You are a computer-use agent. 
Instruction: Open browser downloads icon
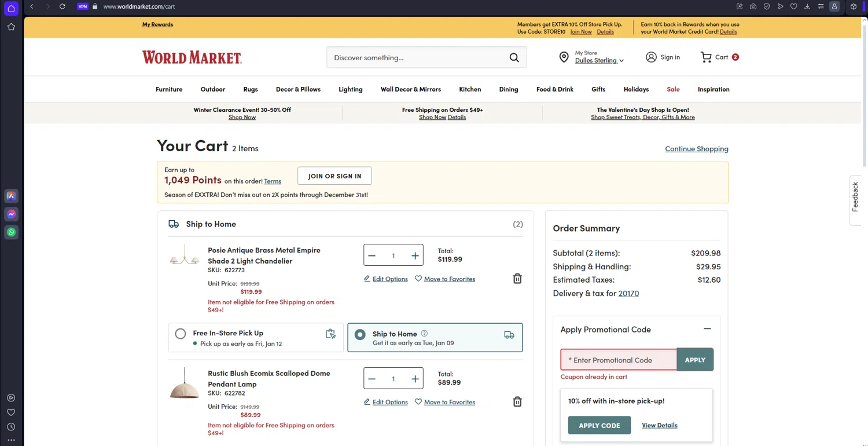point(807,6)
